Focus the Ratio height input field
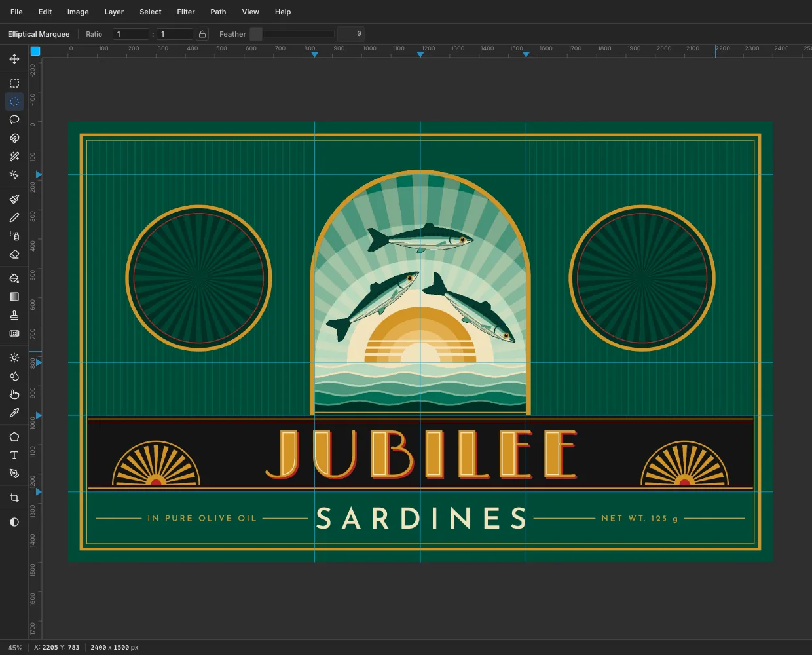 coord(175,34)
